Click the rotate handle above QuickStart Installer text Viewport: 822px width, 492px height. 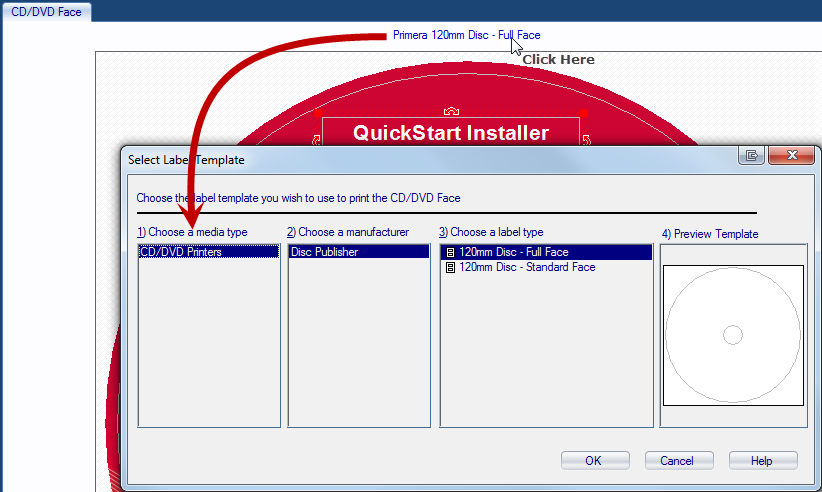point(451,111)
